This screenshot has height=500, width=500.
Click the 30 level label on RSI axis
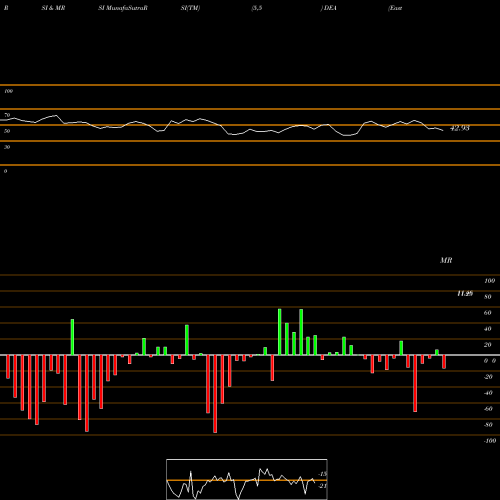click(x=7, y=147)
